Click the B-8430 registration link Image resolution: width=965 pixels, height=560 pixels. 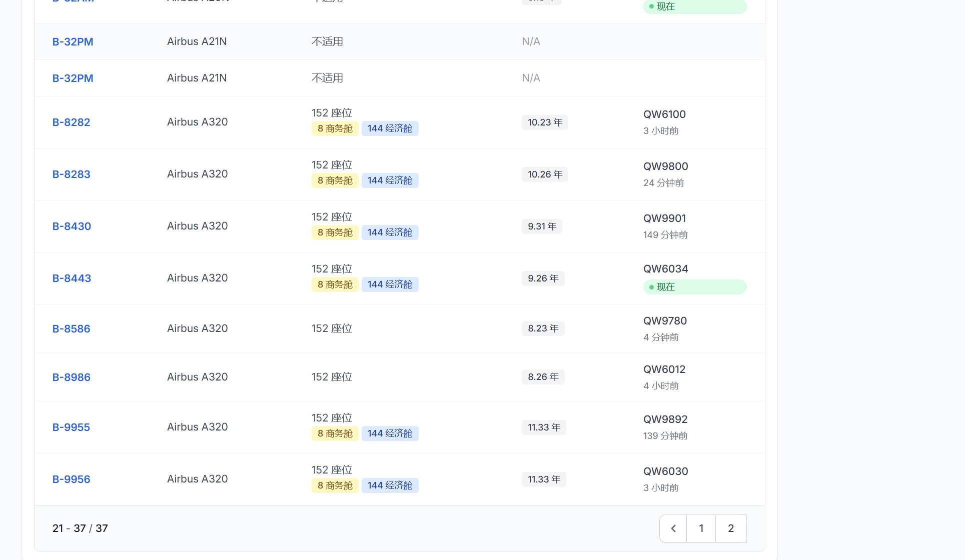pyautogui.click(x=72, y=226)
